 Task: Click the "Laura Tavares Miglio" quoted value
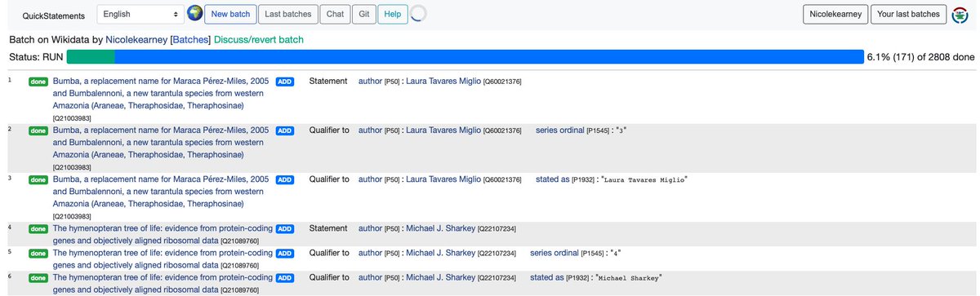(x=644, y=179)
